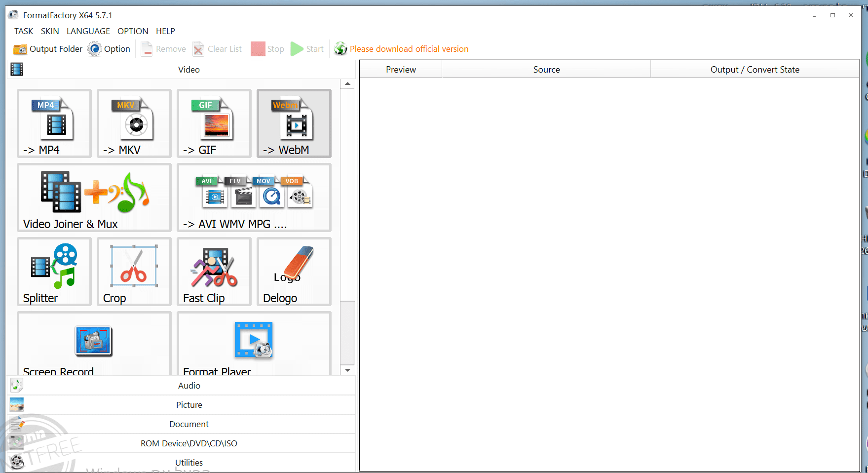This screenshot has width=868, height=473.
Task: Open the OPTION menu
Action: [133, 31]
